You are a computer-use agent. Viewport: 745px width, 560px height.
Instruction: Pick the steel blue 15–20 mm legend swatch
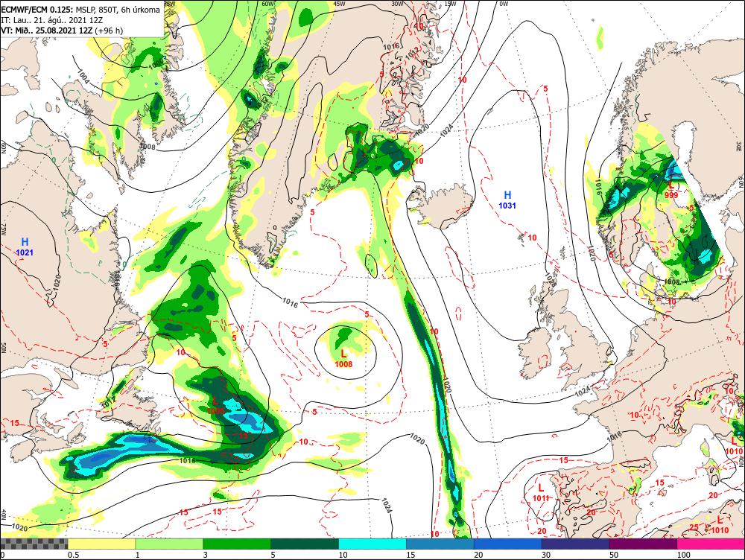(x=440, y=544)
